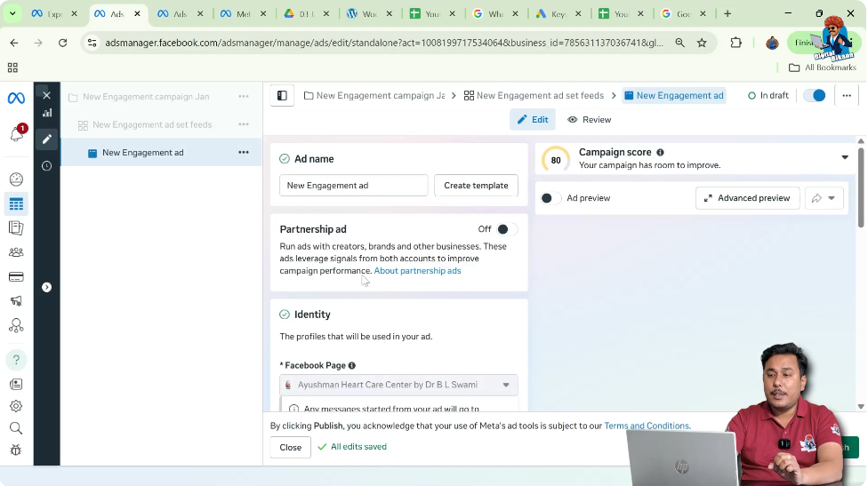Open the history clock icon
The height and width of the screenshot is (486, 868).
click(46, 166)
